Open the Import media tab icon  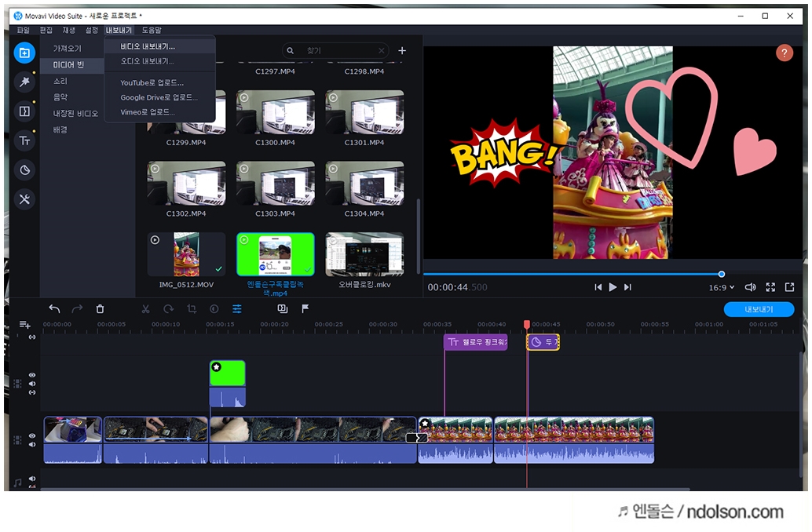click(x=24, y=53)
